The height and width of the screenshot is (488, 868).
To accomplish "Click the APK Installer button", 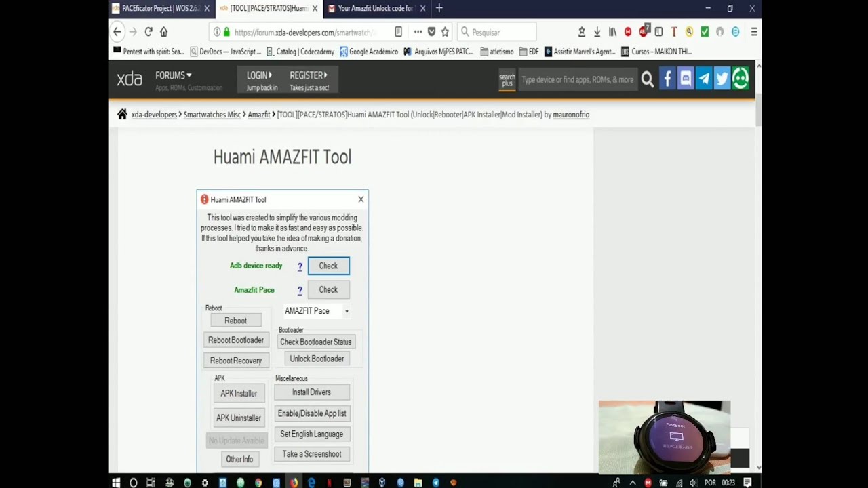I will click(x=239, y=393).
